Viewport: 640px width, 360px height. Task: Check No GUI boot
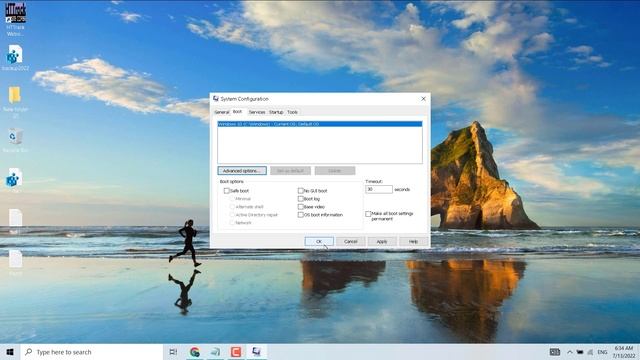click(300, 191)
